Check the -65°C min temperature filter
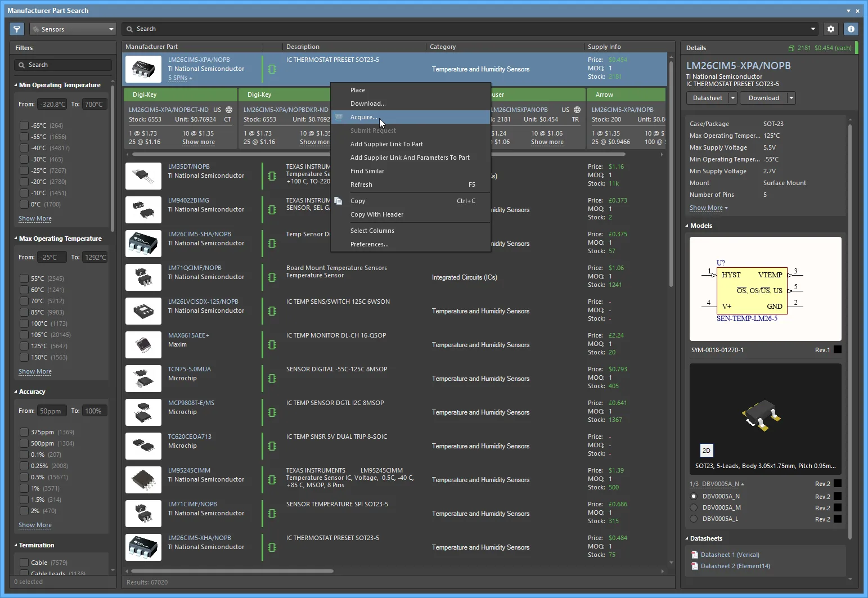This screenshot has height=598, width=868. (x=24, y=125)
